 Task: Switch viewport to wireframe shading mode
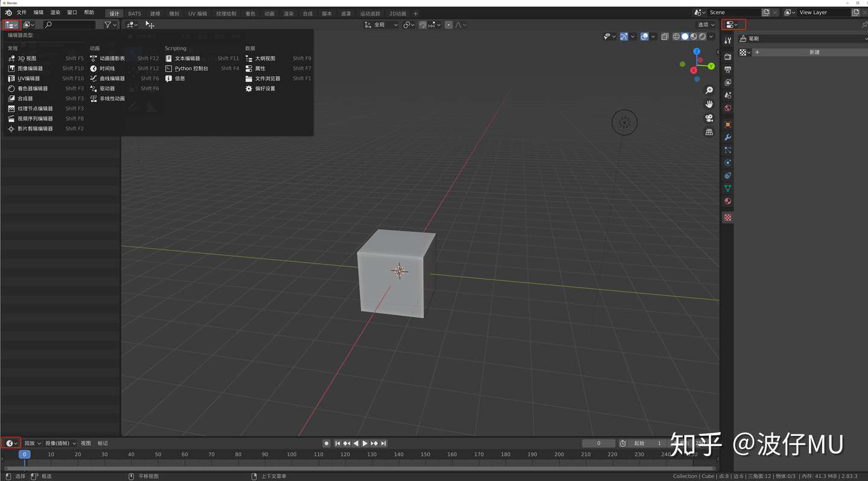[676, 36]
